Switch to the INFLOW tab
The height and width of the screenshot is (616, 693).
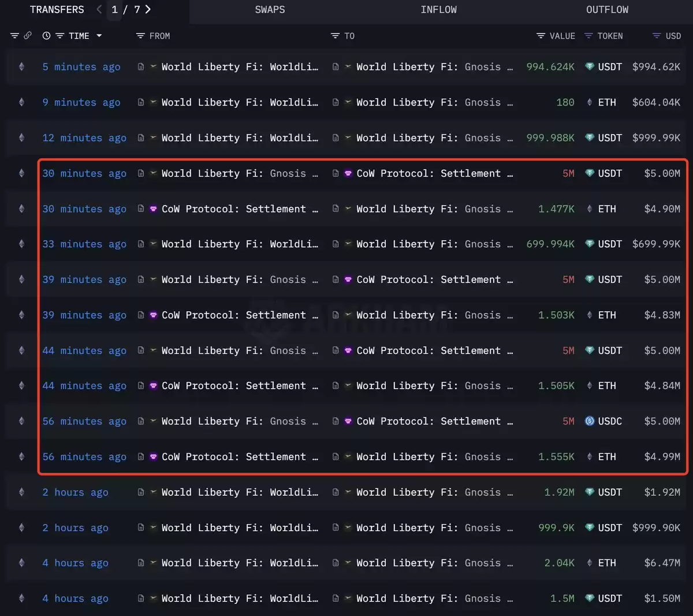point(438,10)
